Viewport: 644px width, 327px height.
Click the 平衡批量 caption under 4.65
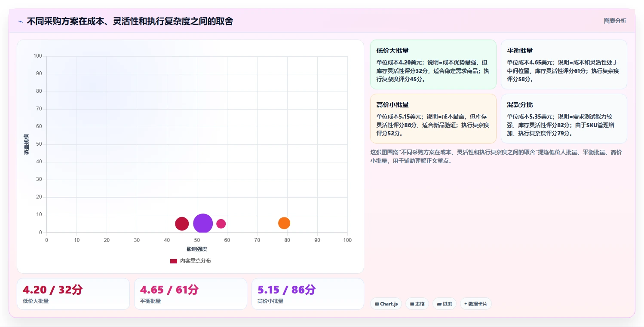pos(150,301)
